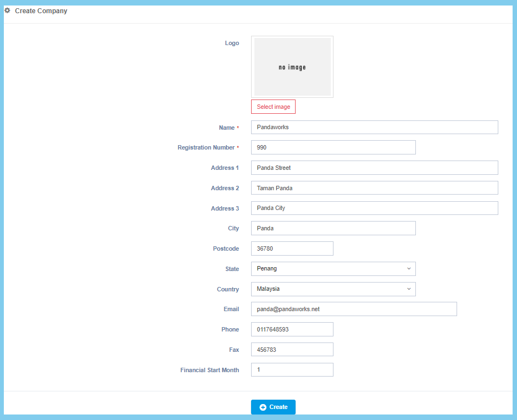
Task: Focus the Financial Start Month field
Action: pyautogui.click(x=292, y=370)
